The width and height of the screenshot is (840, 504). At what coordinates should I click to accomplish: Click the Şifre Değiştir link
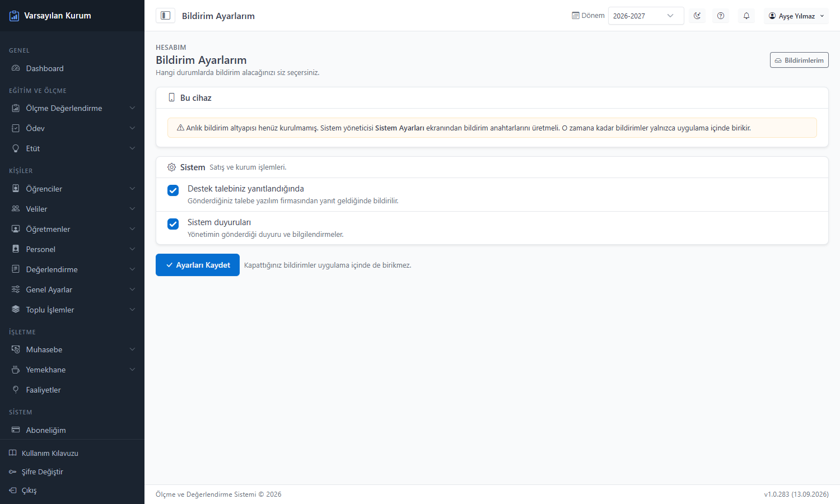43,472
